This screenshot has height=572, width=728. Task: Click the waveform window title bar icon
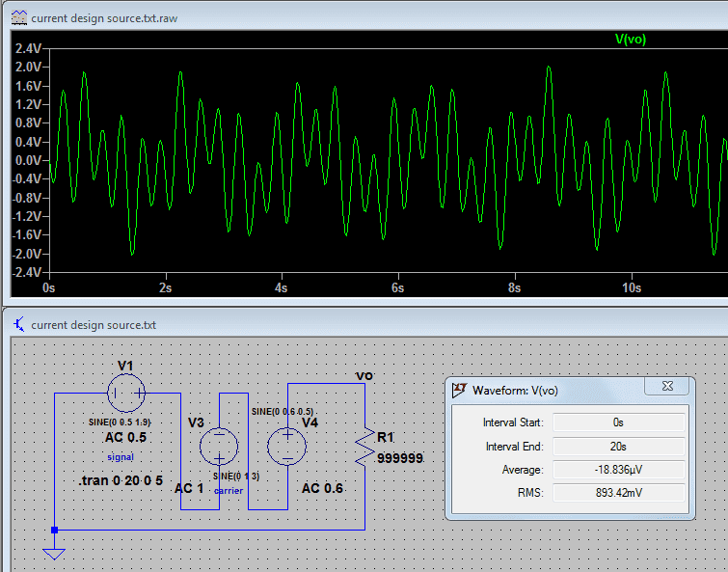18,18
